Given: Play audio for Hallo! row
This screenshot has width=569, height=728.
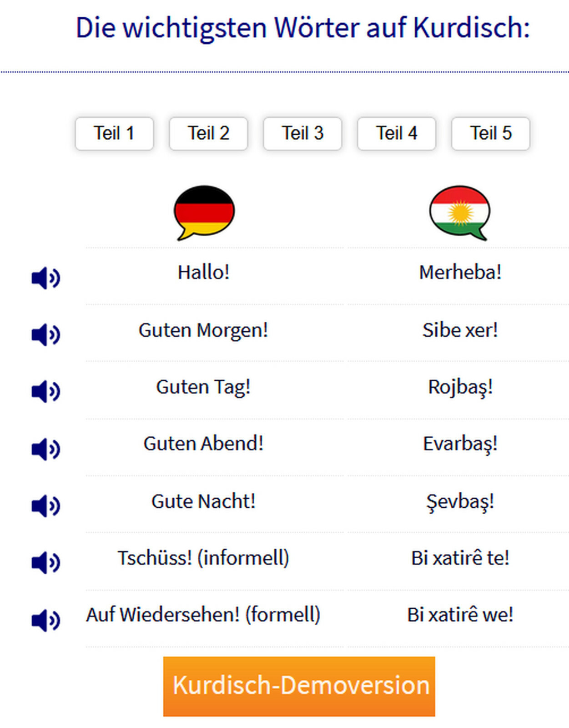Looking at the screenshot, I should [45, 278].
